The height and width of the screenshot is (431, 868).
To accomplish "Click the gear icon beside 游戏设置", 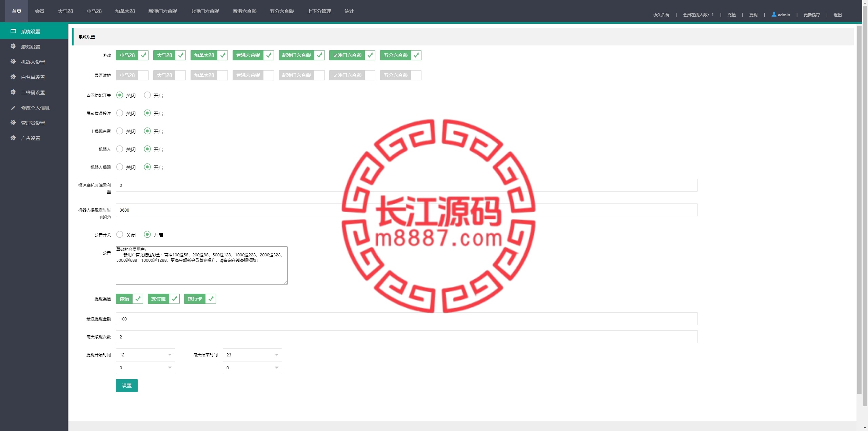I will coord(13,46).
